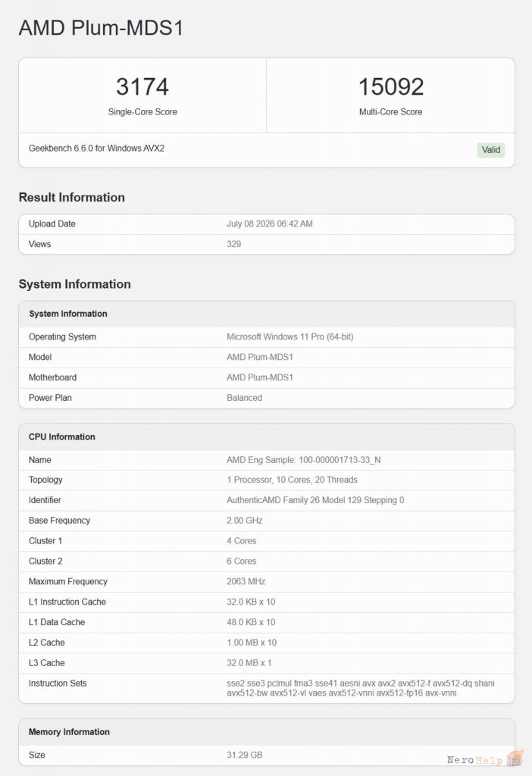Click the Cluster 2 label
This screenshot has width=532, height=776.
pos(45,561)
